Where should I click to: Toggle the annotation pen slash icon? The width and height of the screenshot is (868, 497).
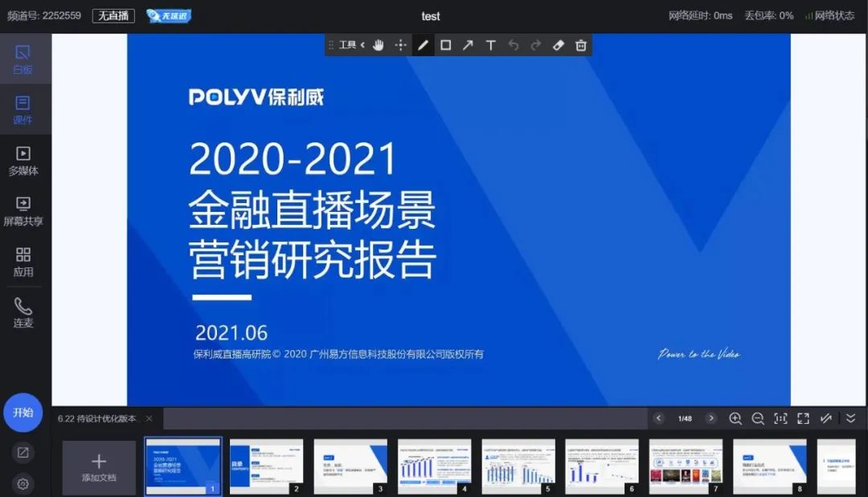point(826,418)
